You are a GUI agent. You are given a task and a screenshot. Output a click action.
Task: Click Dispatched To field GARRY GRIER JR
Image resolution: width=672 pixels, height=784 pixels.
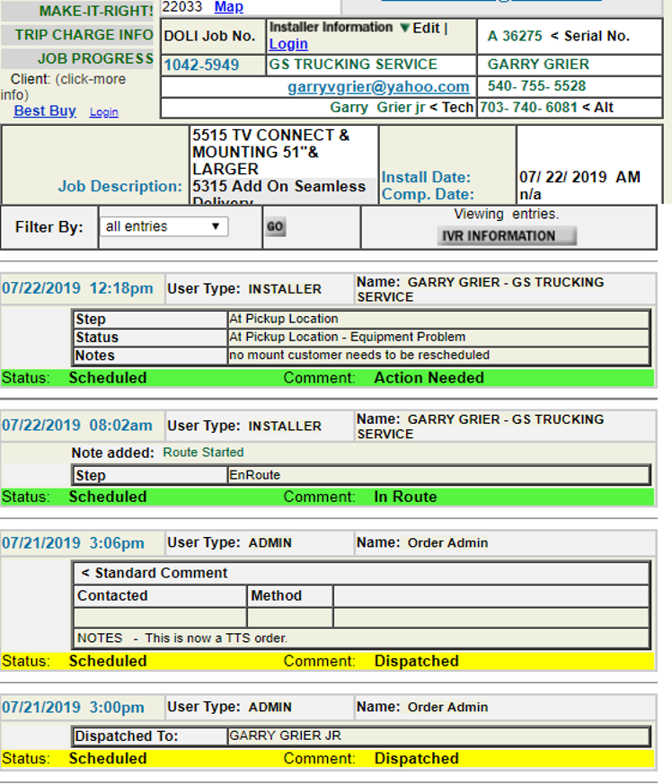coord(438,736)
